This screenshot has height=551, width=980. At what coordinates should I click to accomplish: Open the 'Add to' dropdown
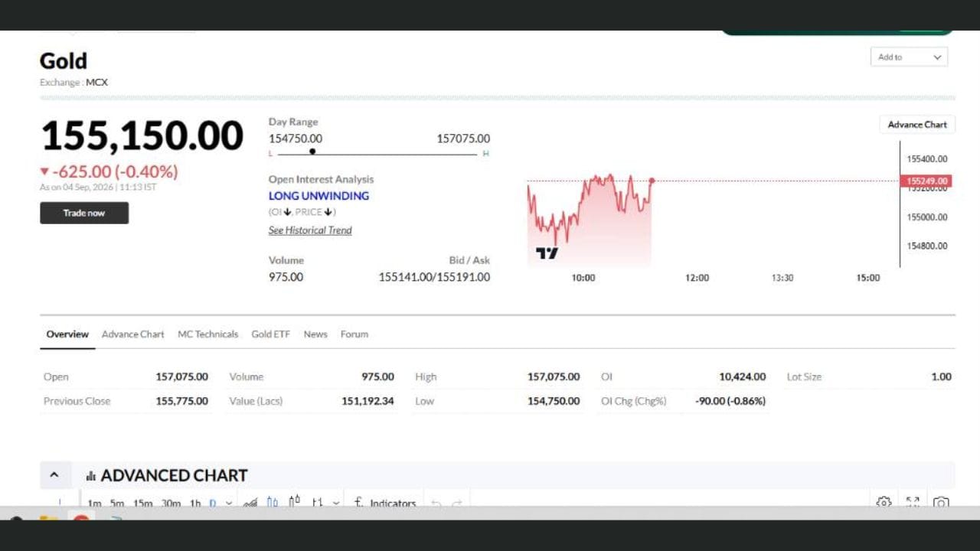(909, 57)
